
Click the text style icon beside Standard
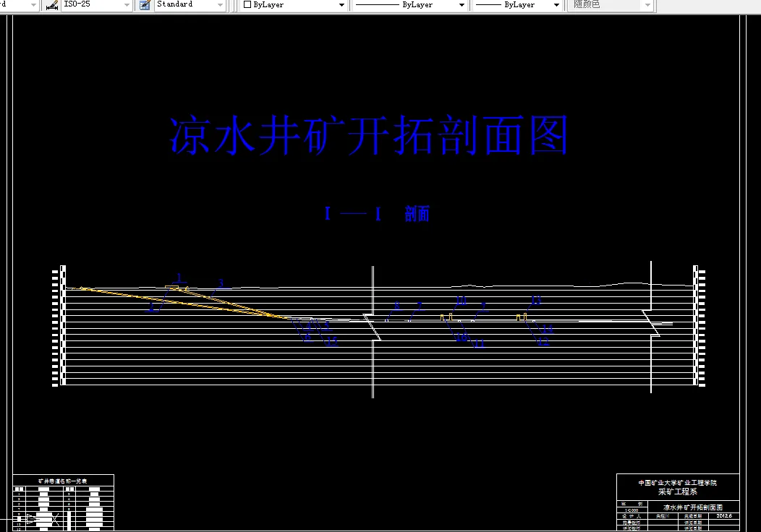pos(144,5)
